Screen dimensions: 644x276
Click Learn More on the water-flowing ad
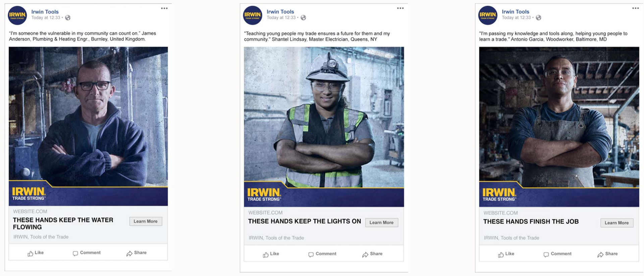tap(146, 221)
